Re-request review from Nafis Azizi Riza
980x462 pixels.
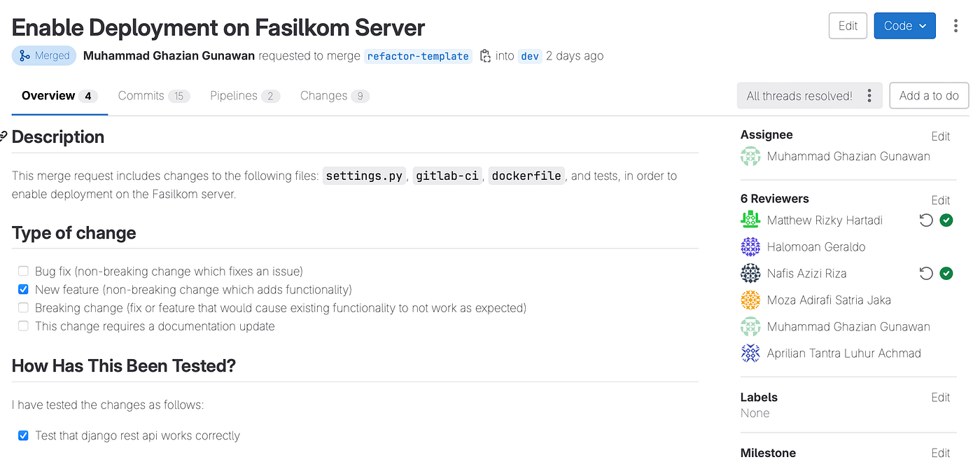click(x=926, y=274)
